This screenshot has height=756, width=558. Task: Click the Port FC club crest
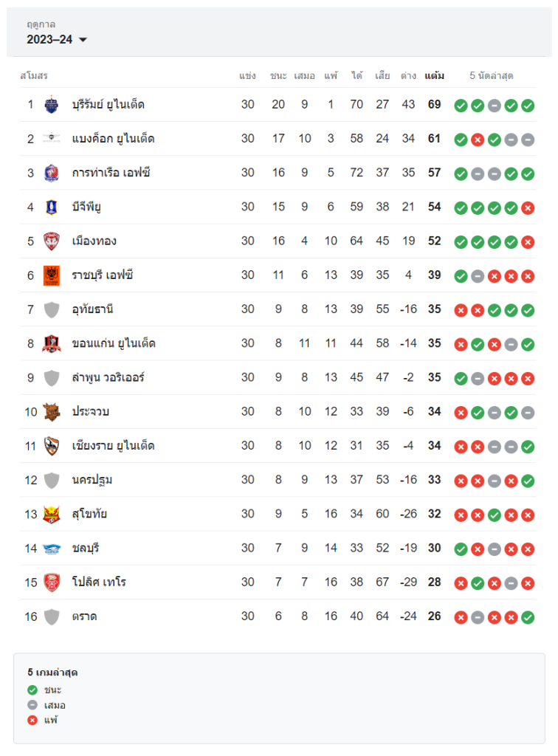point(52,173)
